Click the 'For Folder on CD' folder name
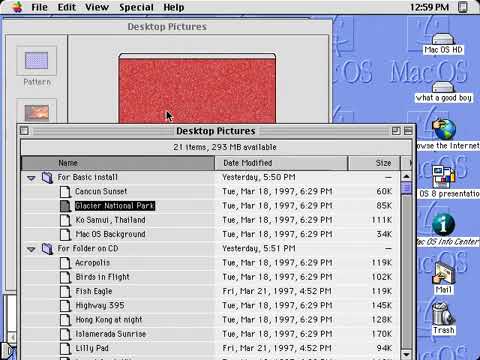This screenshot has width=480, height=360. coord(88,249)
